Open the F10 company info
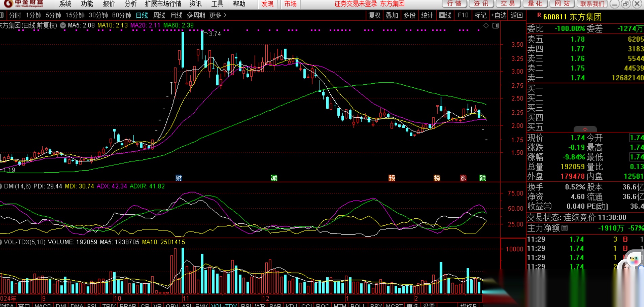Image resolution: width=644 pixels, height=307 pixels. pos(463,15)
